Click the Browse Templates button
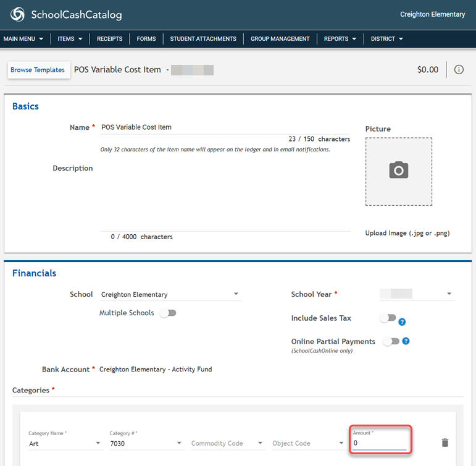This screenshot has height=466, width=476. tap(38, 70)
